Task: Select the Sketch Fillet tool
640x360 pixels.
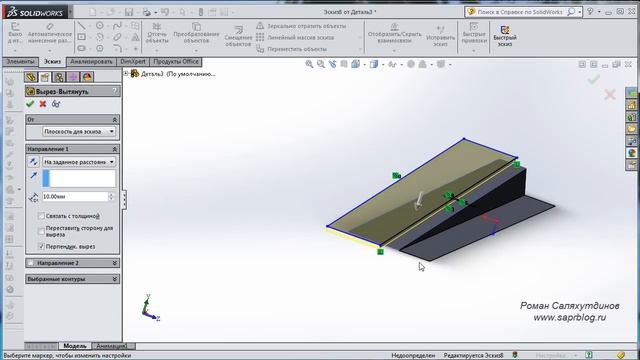Action: coord(117,48)
